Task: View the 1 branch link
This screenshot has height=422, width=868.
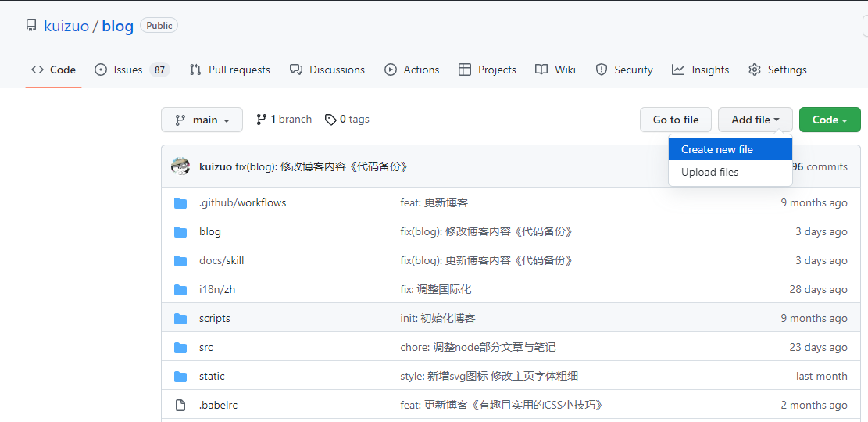Action: pos(284,119)
